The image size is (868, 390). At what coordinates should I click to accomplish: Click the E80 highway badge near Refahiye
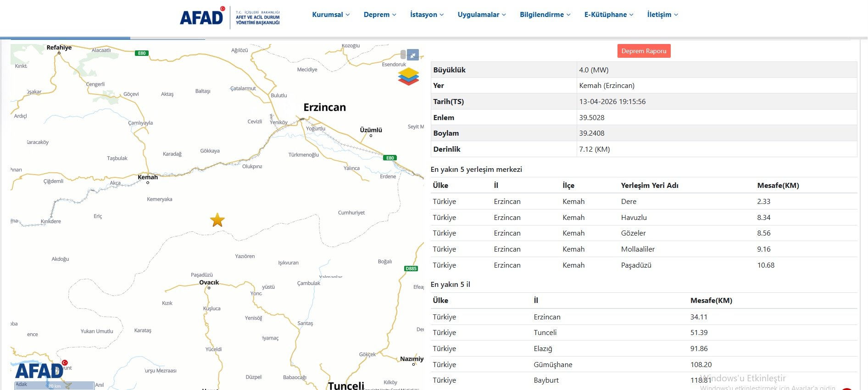pyautogui.click(x=142, y=53)
